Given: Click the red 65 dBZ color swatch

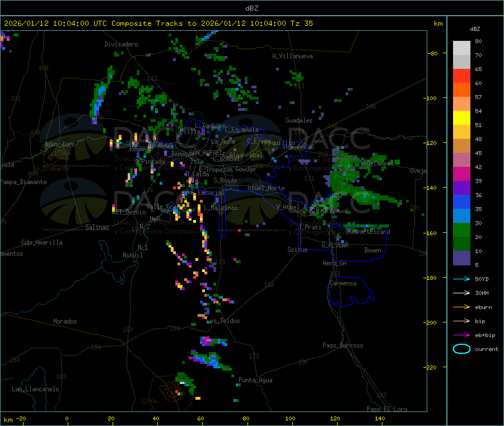Looking at the screenshot, I should (x=461, y=76).
